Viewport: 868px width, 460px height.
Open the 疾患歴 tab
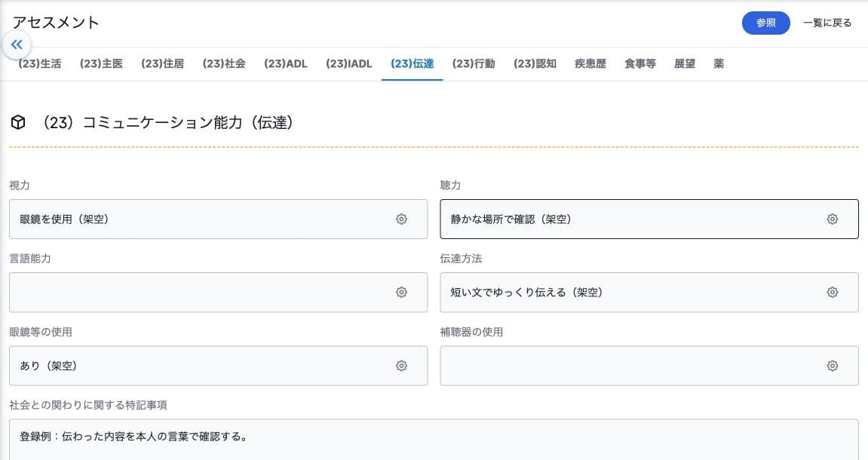tap(590, 63)
